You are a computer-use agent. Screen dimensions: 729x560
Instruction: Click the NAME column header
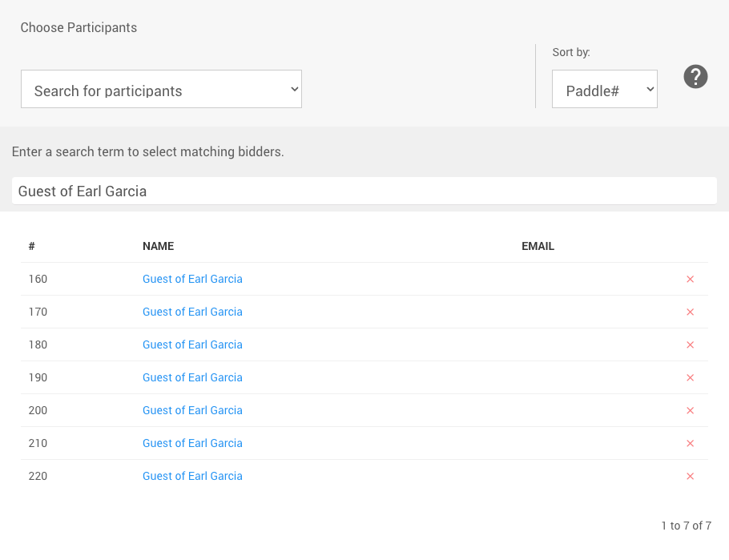tap(158, 246)
